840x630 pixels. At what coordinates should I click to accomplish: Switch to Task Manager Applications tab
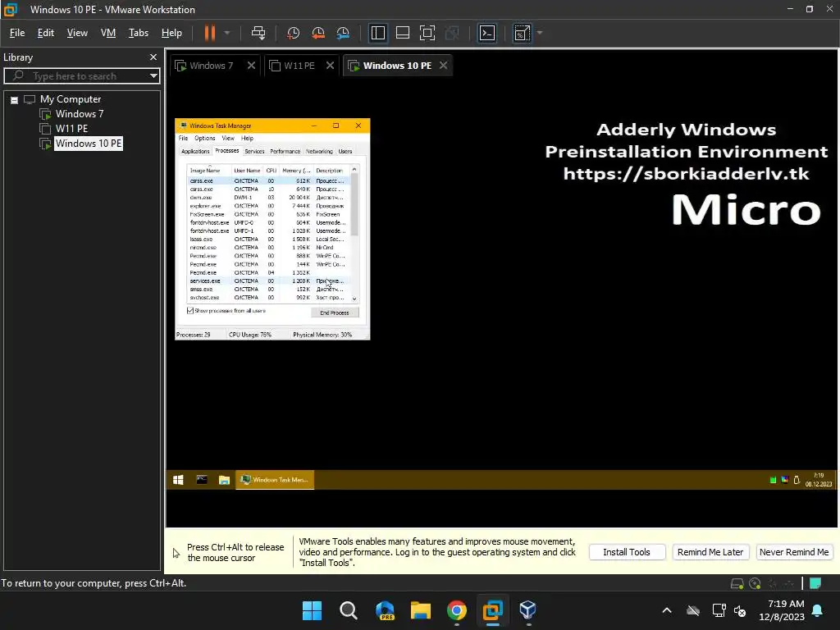pyautogui.click(x=195, y=152)
